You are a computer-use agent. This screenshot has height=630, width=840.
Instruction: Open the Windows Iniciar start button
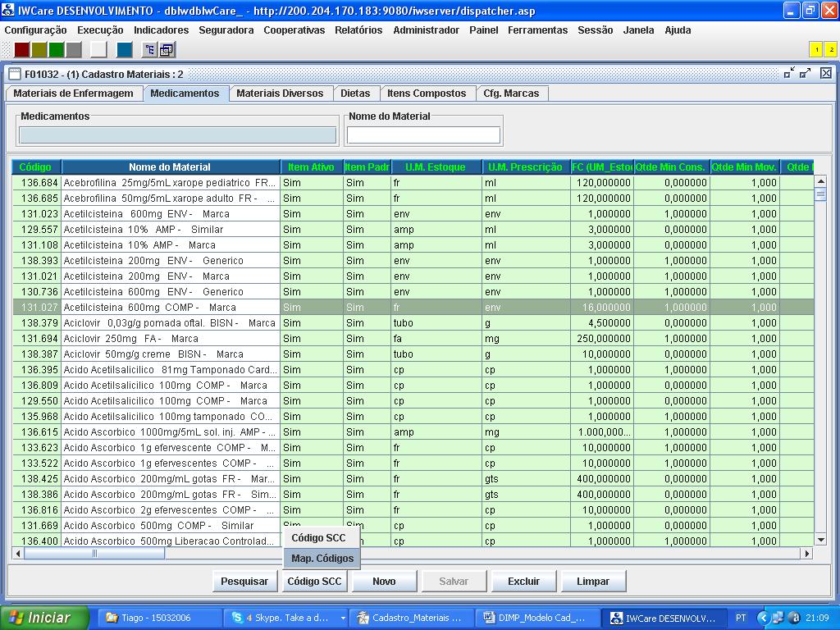pos(39,618)
